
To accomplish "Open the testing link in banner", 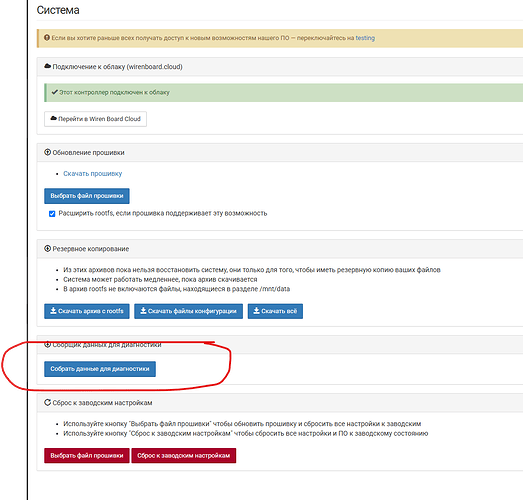I will click(365, 38).
